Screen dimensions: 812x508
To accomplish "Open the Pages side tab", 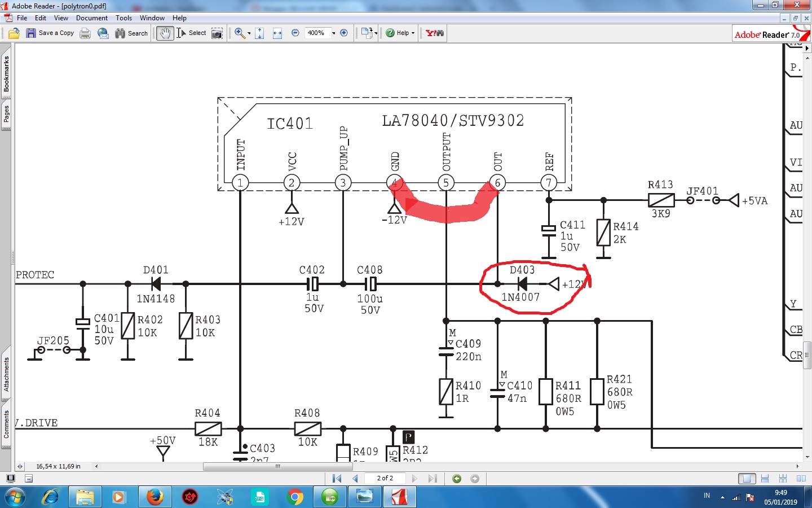I will (x=6, y=115).
